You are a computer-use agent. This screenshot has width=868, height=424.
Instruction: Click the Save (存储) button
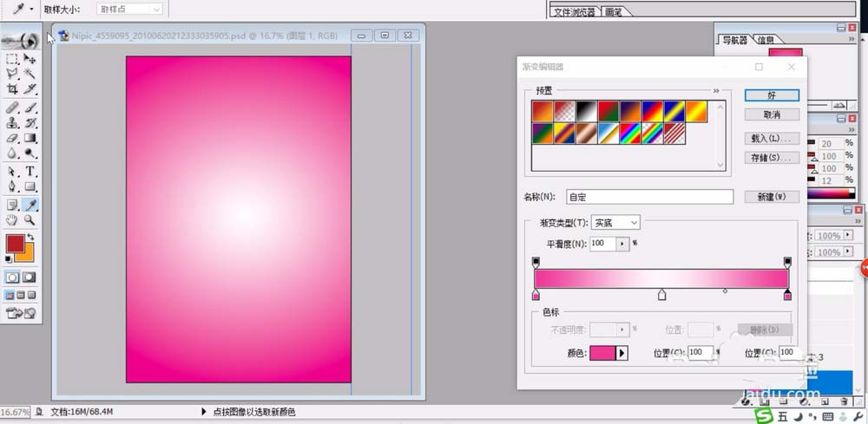[772, 158]
